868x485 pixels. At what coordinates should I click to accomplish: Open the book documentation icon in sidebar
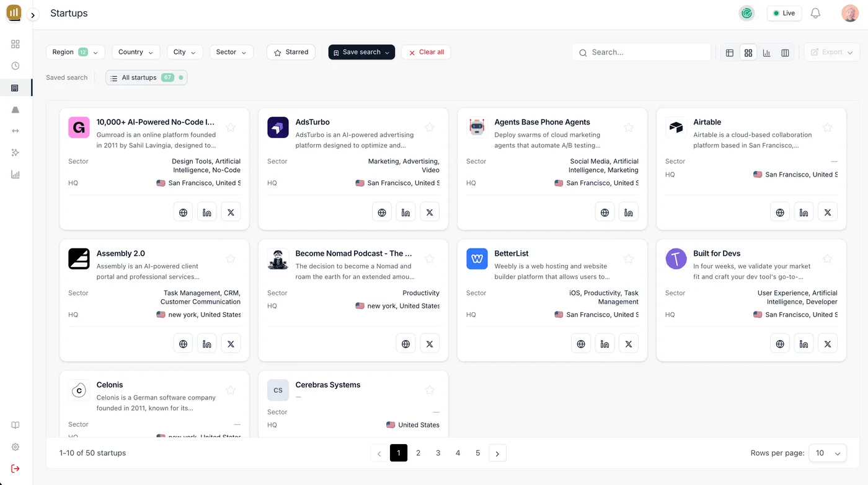click(x=15, y=425)
